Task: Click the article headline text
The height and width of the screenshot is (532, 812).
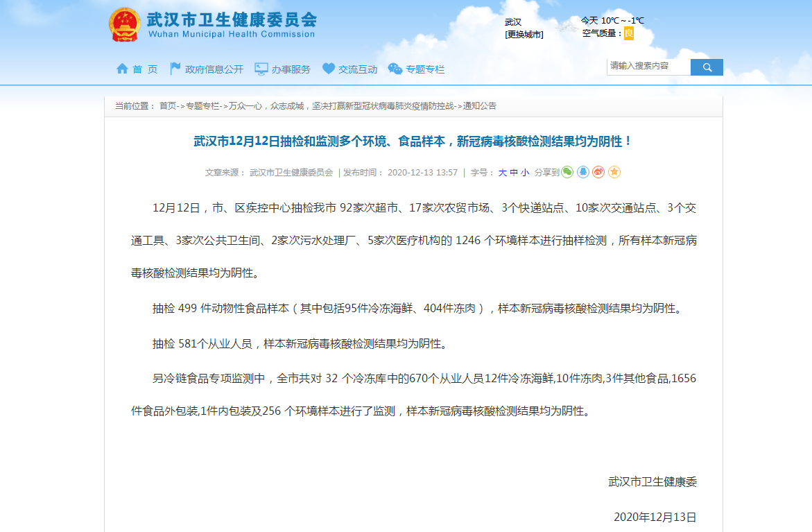Action: [413, 141]
